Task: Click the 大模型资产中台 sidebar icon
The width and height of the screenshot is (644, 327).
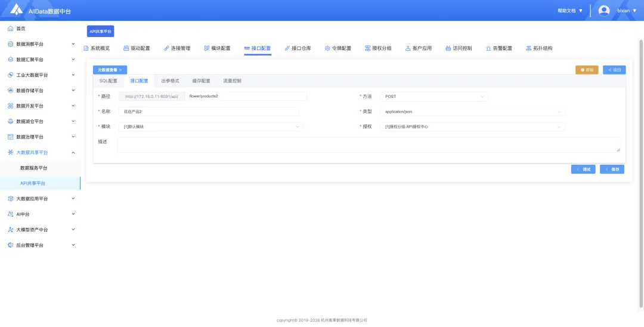Action: pyautogui.click(x=11, y=230)
